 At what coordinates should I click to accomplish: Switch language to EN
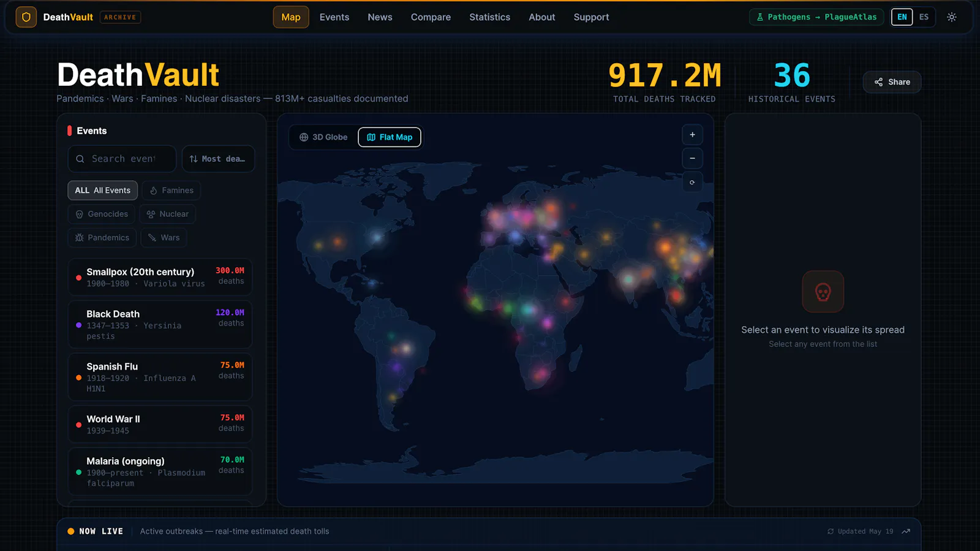(x=902, y=17)
